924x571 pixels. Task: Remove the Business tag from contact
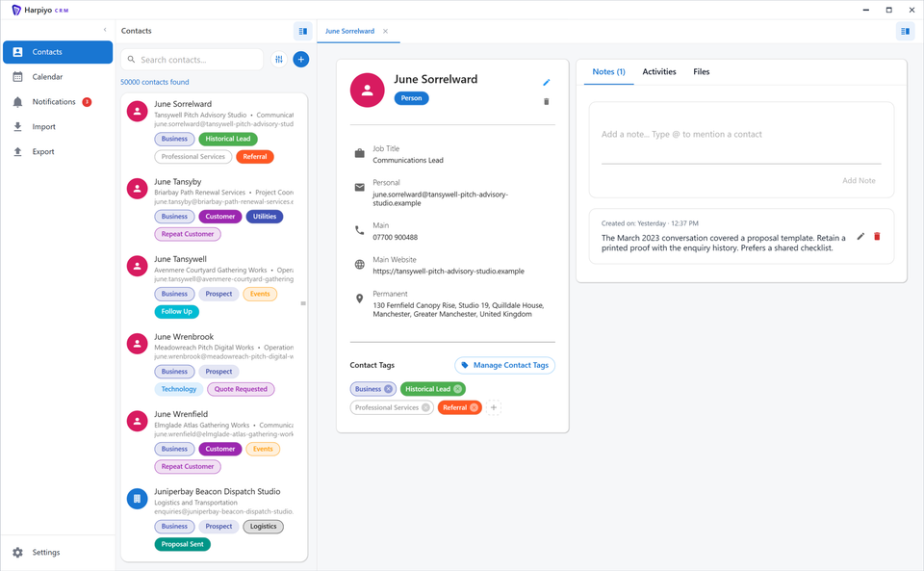pyautogui.click(x=388, y=389)
